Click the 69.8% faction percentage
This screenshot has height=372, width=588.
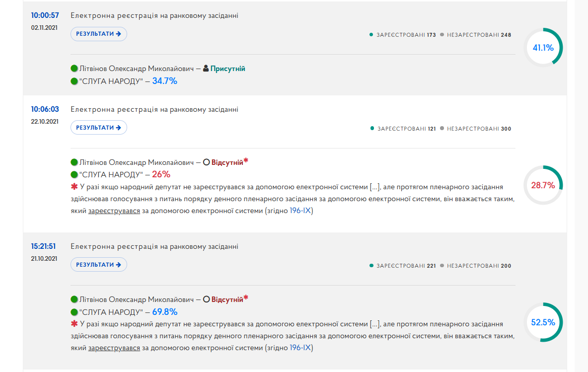(164, 311)
